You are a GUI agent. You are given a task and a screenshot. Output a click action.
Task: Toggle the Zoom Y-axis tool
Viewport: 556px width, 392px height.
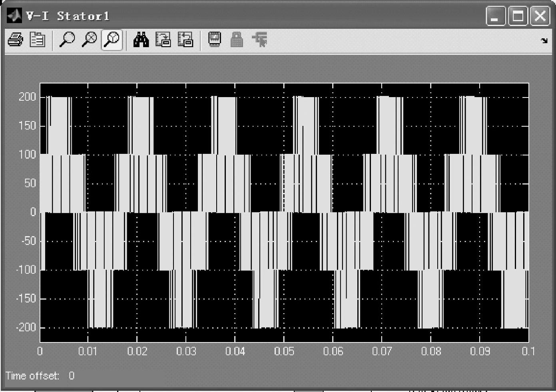112,40
